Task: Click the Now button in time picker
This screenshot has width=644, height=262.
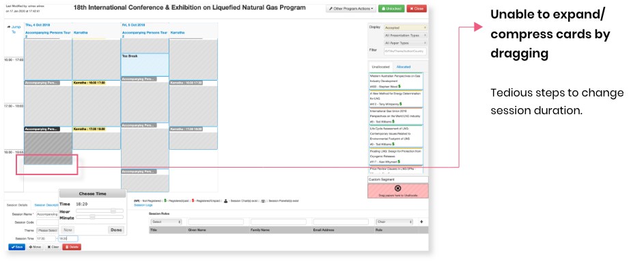Action: point(68,230)
